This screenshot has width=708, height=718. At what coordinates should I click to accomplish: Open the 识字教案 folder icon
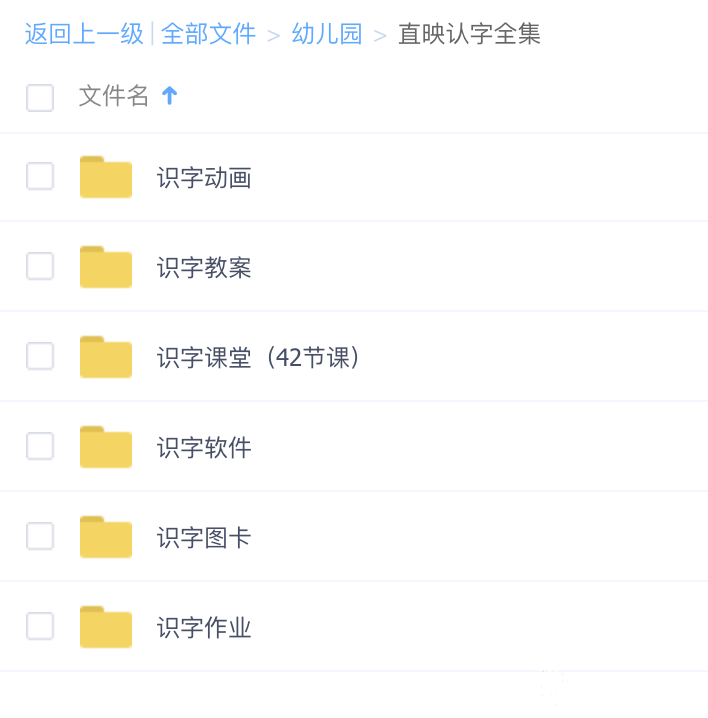[106, 267]
